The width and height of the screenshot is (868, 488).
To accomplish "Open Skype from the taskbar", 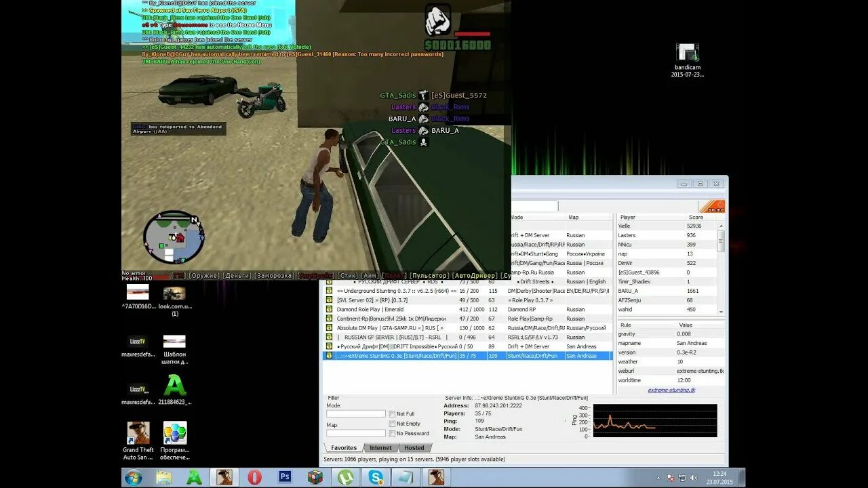I will (376, 477).
